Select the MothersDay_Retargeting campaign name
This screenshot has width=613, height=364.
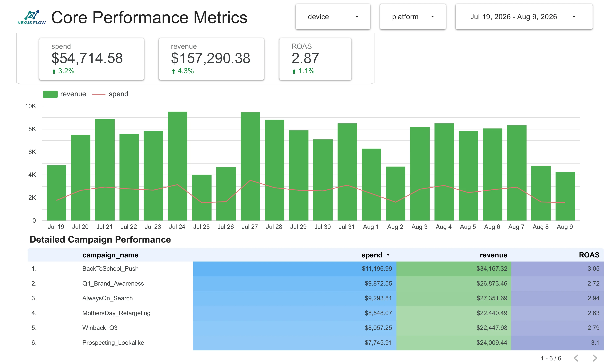[x=116, y=313]
